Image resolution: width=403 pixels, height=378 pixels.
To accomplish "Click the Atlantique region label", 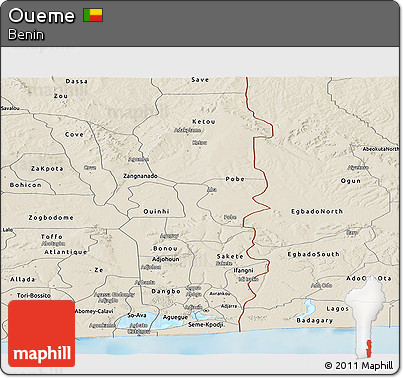I will point(66,252).
